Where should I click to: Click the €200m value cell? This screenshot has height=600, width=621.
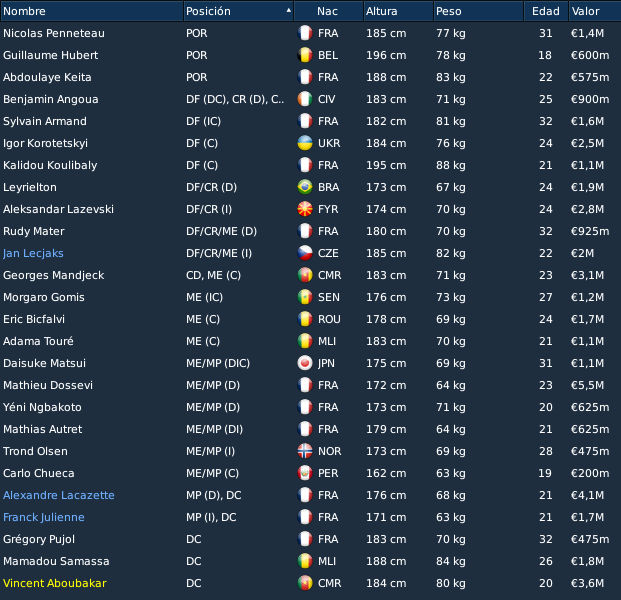tap(590, 473)
